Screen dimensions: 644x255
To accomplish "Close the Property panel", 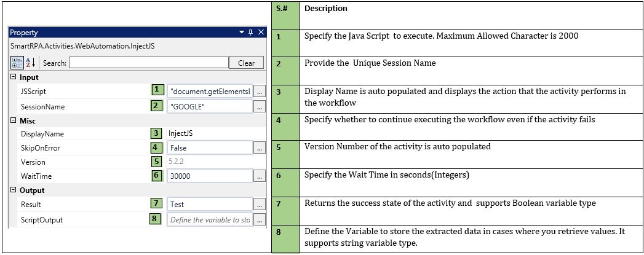I will (261, 33).
